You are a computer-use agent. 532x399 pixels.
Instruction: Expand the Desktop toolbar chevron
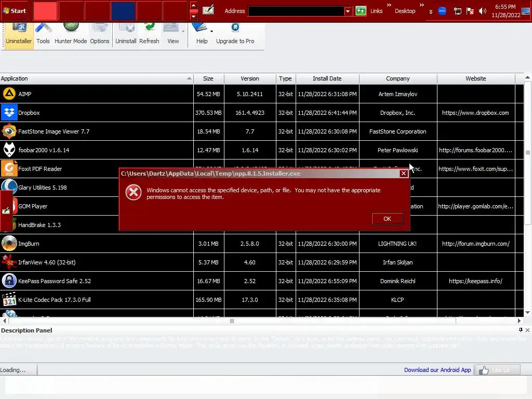[421, 5]
